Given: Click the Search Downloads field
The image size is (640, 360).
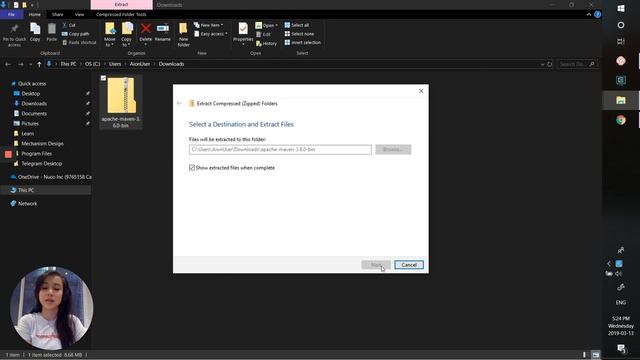Looking at the screenshot, I should (577, 64).
